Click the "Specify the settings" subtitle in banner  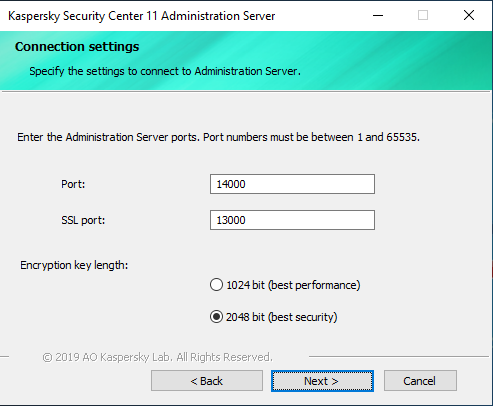pyautogui.click(x=165, y=71)
